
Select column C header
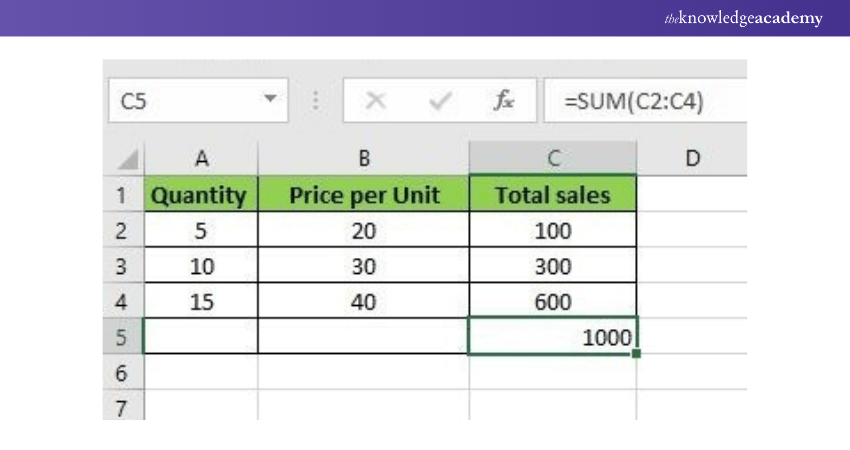click(552, 158)
